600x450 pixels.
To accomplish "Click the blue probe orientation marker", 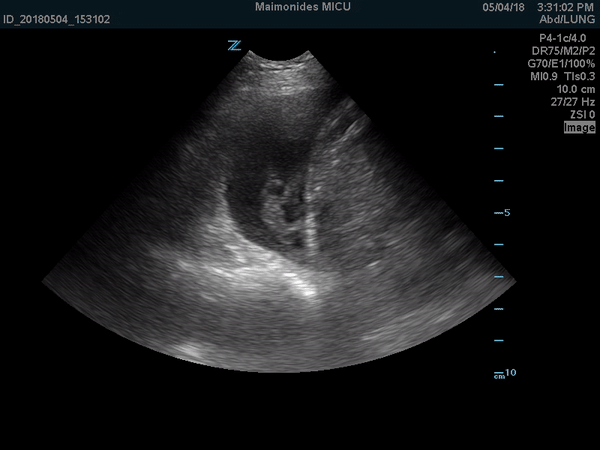I will pos(235,45).
